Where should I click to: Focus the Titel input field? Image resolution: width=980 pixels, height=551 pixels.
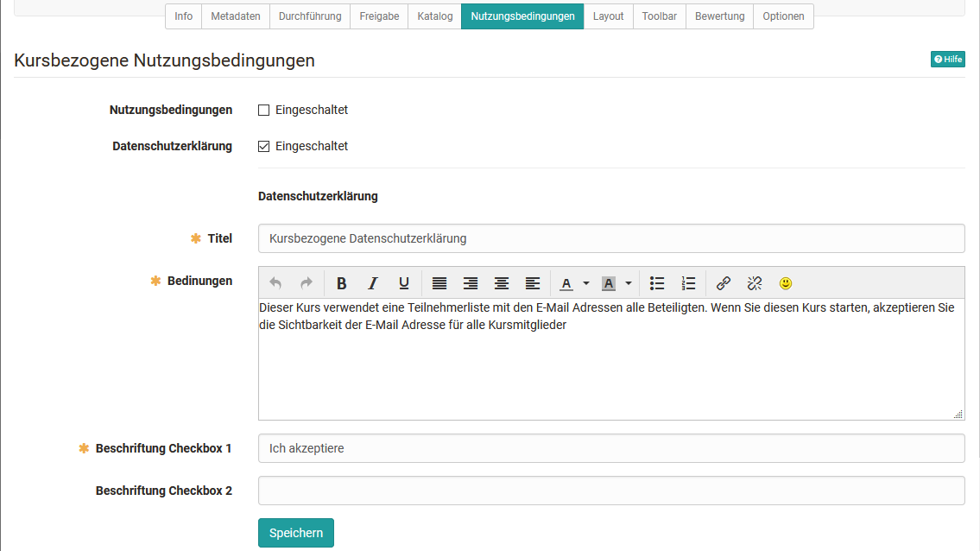(611, 238)
